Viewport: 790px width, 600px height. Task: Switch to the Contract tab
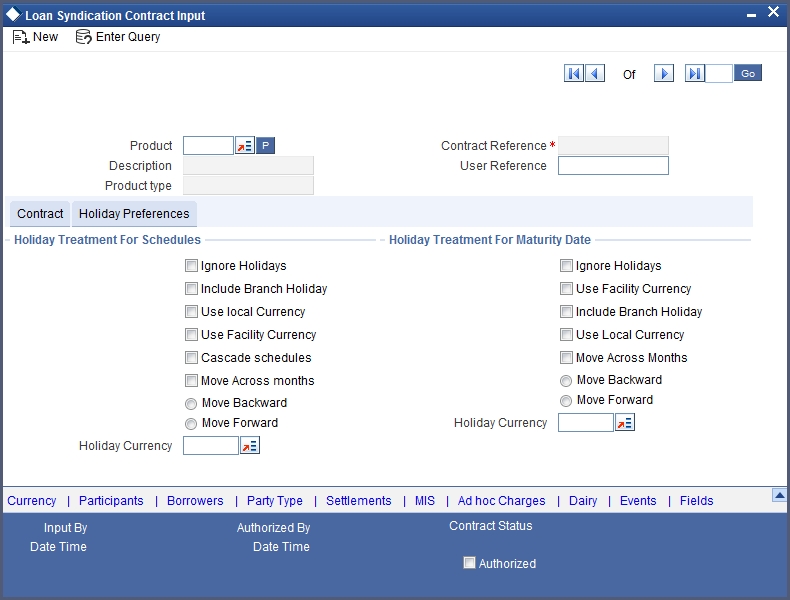point(40,214)
